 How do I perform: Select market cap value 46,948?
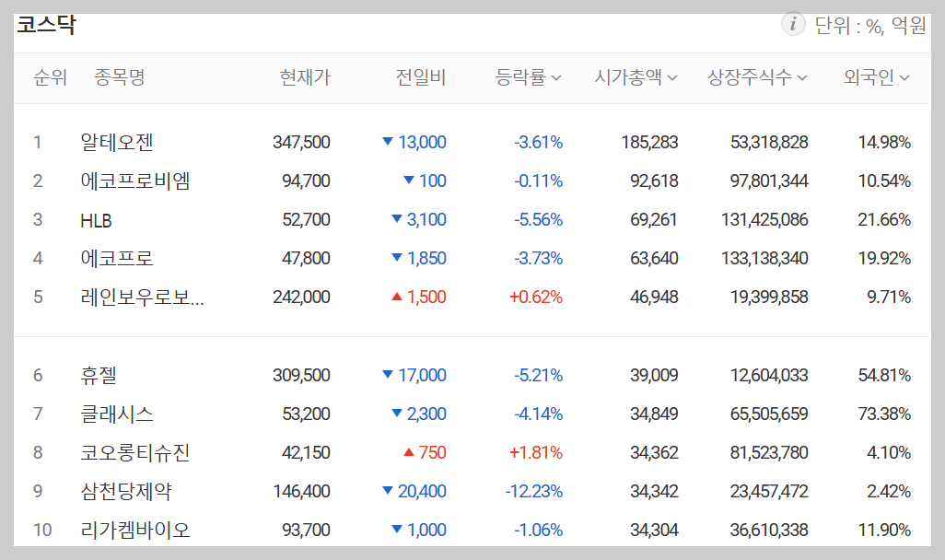coord(654,297)
